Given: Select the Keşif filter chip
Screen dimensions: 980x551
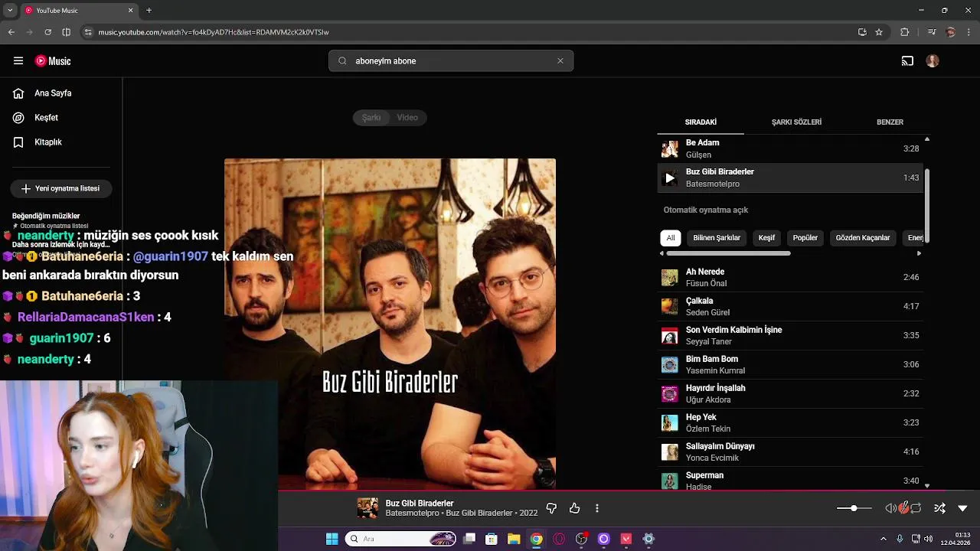Looking at the screenshot, I should (x=766, y=238).
